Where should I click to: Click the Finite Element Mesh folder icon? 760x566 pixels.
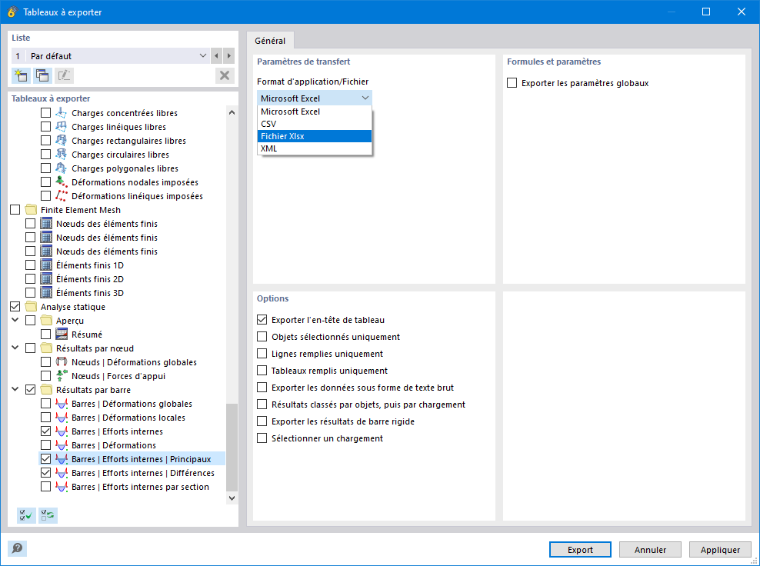(31, 210)
